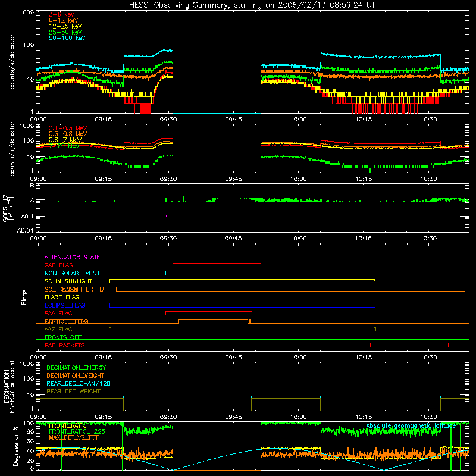Select the 6-12 keV legend label

tap(64, 20)
